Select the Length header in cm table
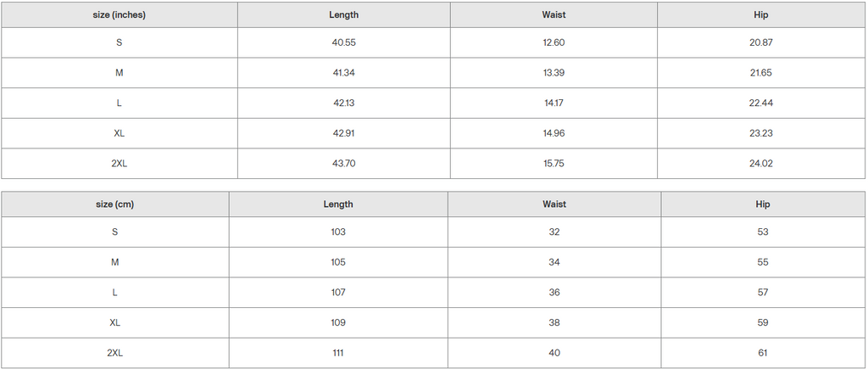 click(338, 204)
